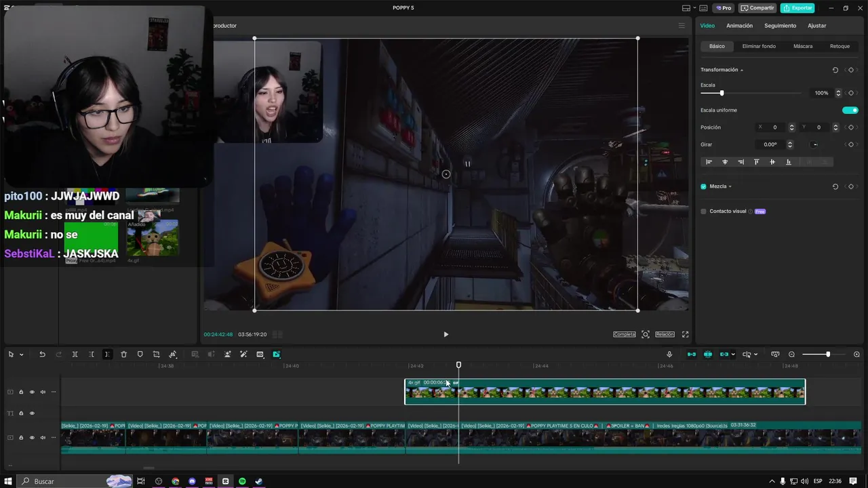868x488 pixels.
Task: Play the preview video
Action: click(446, 334)
